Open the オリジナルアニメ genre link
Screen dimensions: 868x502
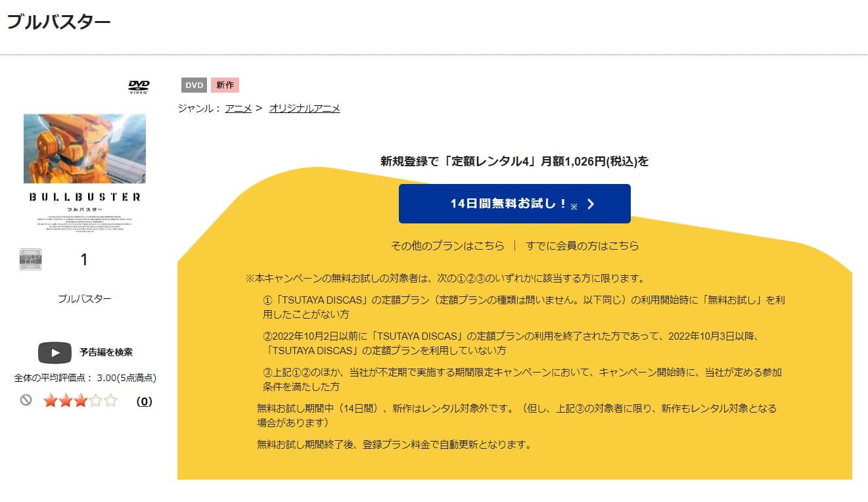point(304,108)
